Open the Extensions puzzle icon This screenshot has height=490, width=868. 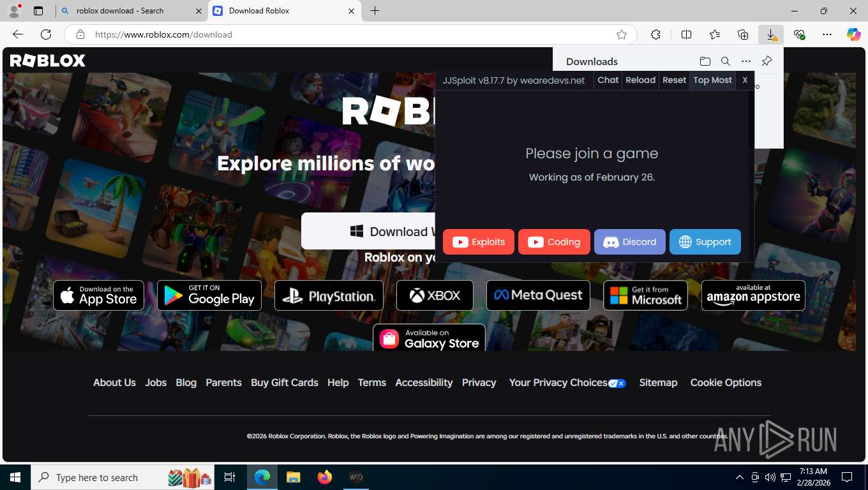pyautogui.click(x=655, y=34)
